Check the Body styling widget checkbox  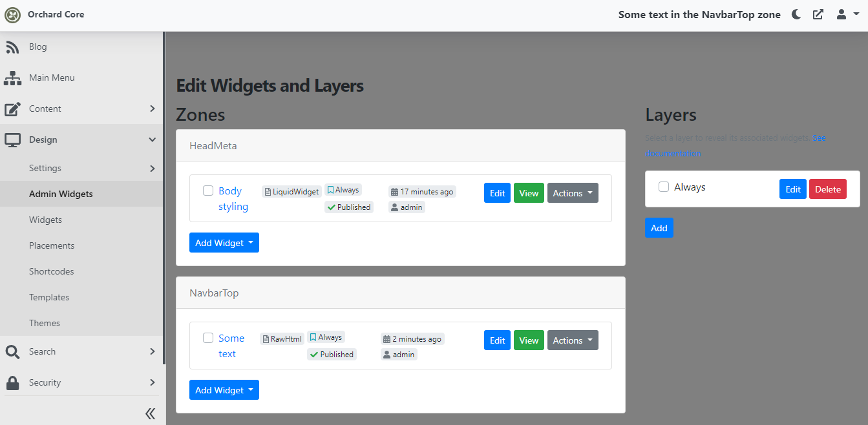208,191
